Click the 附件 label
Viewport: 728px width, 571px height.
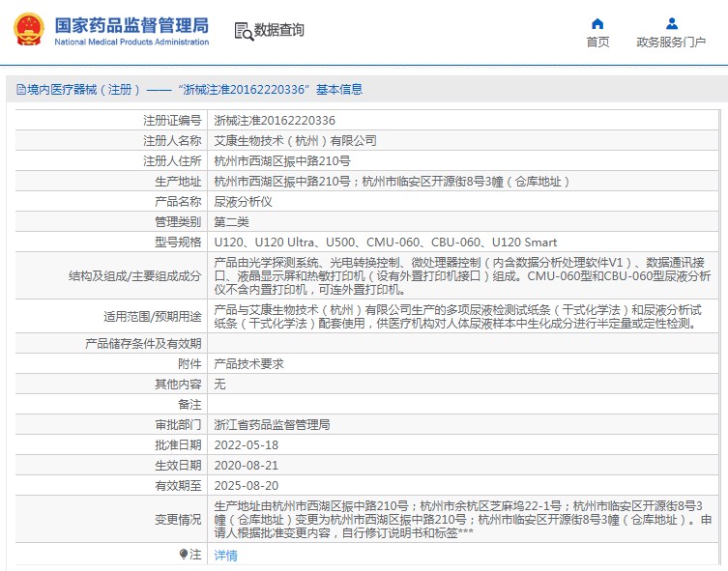[189, 364]
